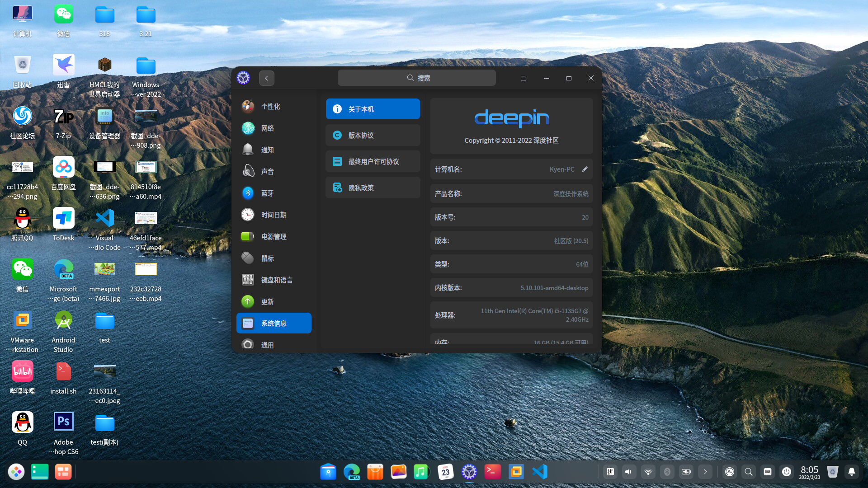This screenshot has width=868, height=488.
Task: Open 电源管理 settings
Action: [274, 236]
